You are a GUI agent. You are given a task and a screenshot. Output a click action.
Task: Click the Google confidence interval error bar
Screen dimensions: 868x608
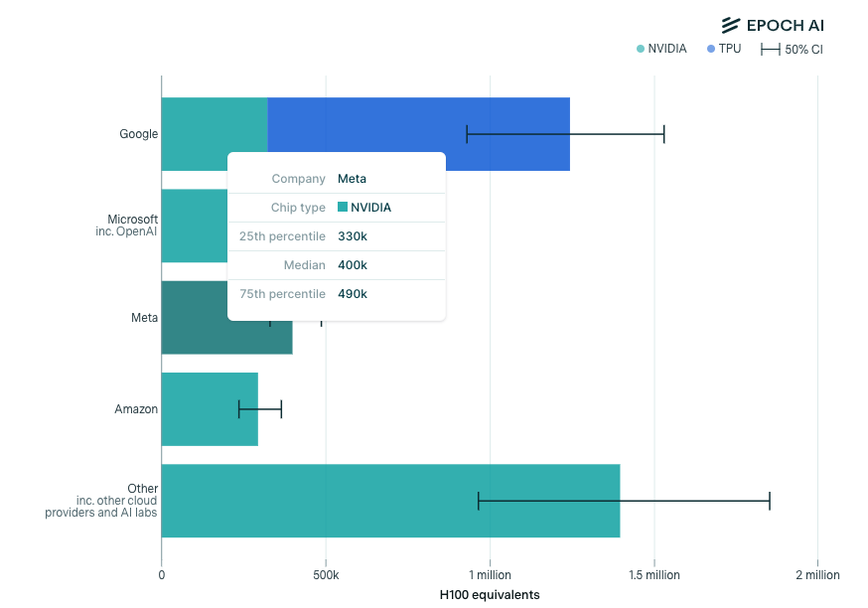pyautogui.click(x=565, y=134)
